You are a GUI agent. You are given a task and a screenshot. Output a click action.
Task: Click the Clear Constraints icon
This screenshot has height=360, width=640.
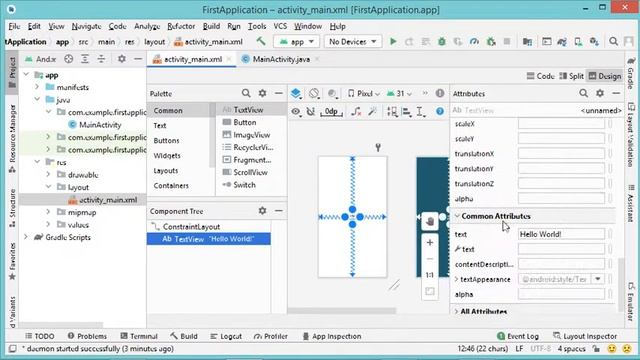(356, 111)
